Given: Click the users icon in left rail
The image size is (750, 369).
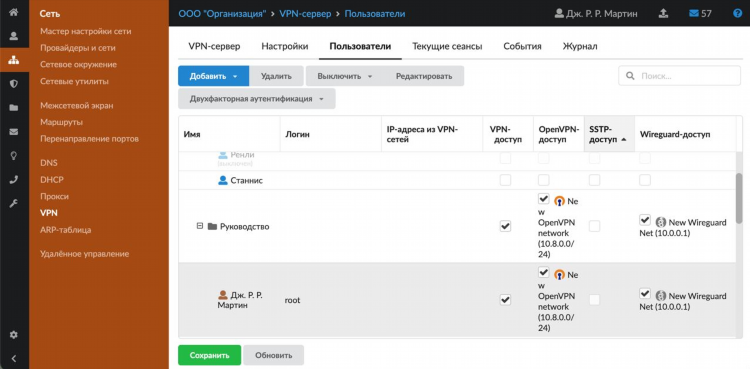Looking at the screenshot, I should pos(14,36).
